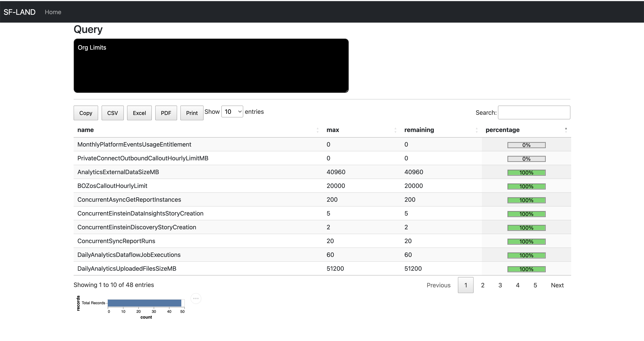Viewport: 644px width, 341px height.
Task: Go to page 2 of results
Action: click(483, 285)
